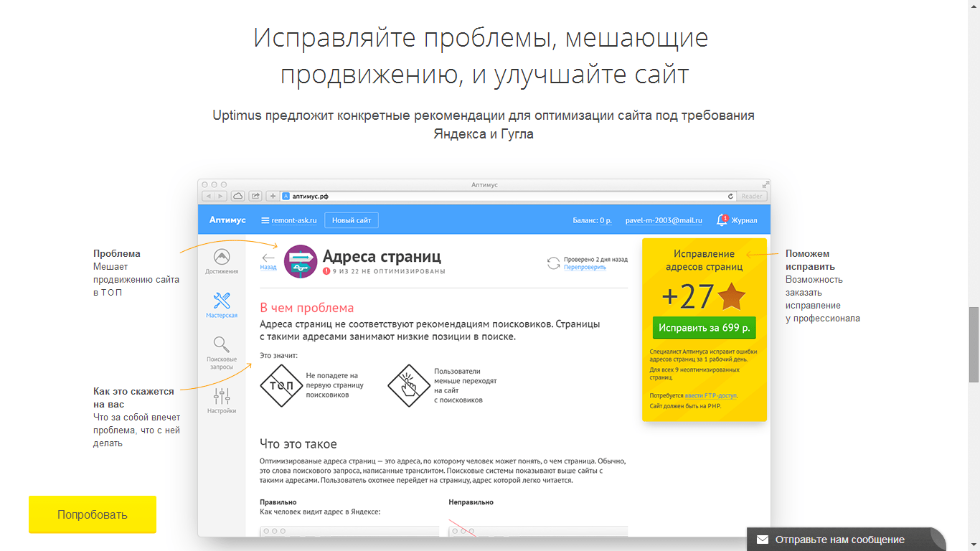
Task: Click the iCloud tabs cloud icon
Action: click(237, 196)
